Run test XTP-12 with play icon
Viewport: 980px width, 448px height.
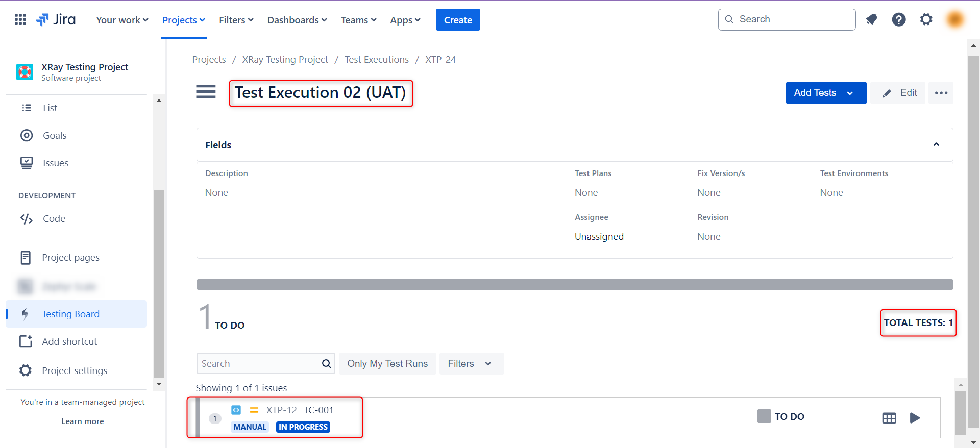point(915,418)
